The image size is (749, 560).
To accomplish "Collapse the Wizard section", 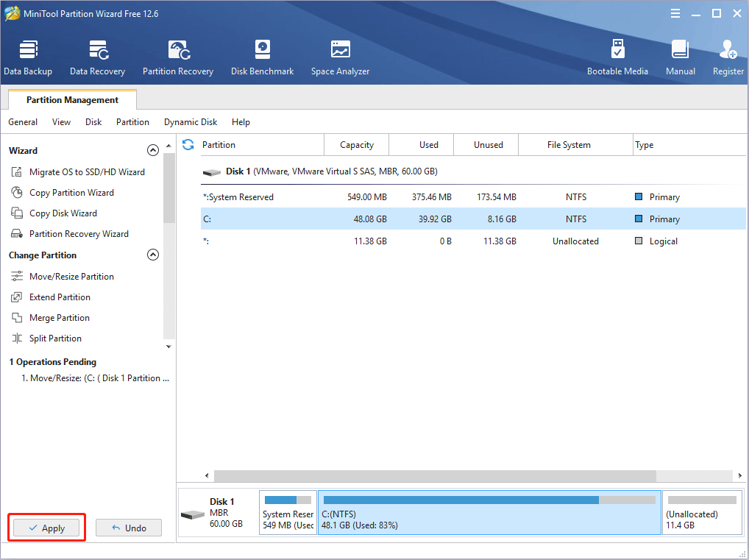I will [x=153, y=151].
